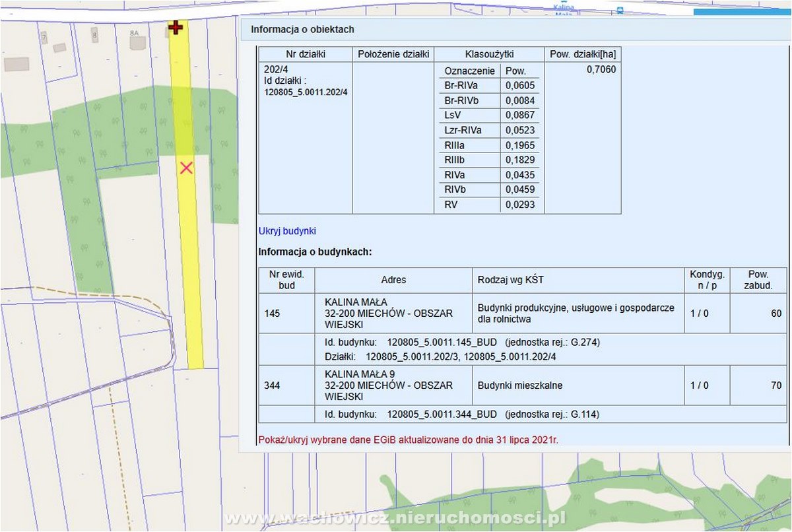Click the bus stop icon on the map
This screenshot has height=532, width=792.
click(619, 11)
